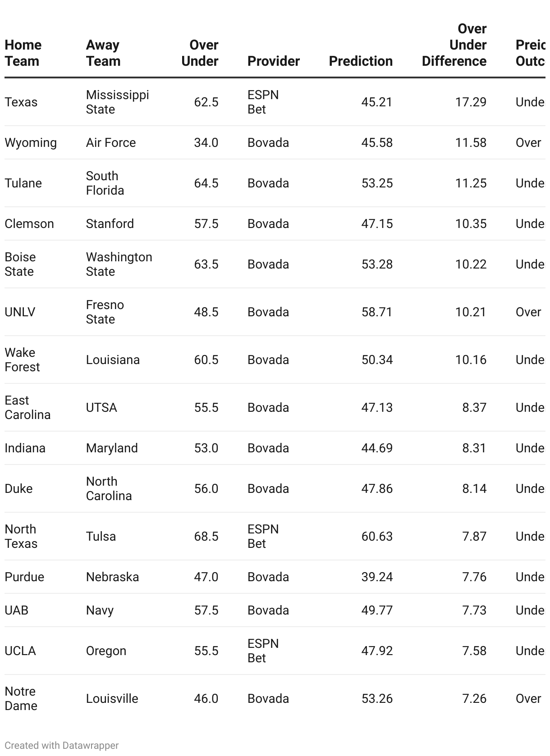The width and height of the screenshot is (550, 756).
Task: Select the Provider column header
Action: (x=274, y=61)
